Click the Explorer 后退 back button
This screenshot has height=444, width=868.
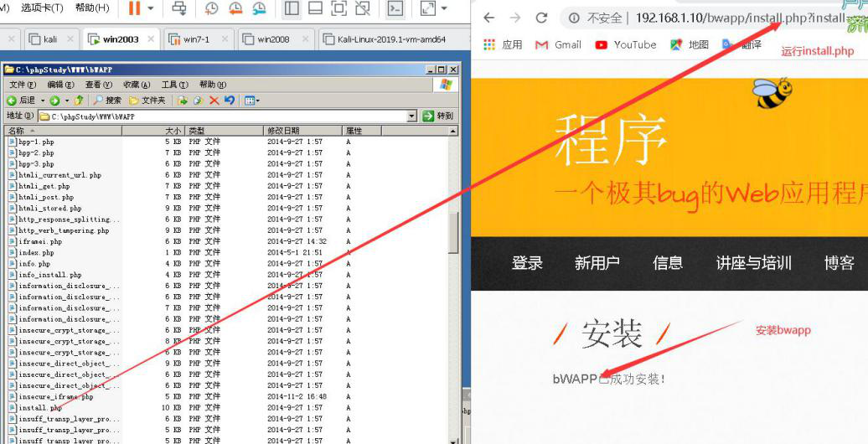[x=21, y=101]
